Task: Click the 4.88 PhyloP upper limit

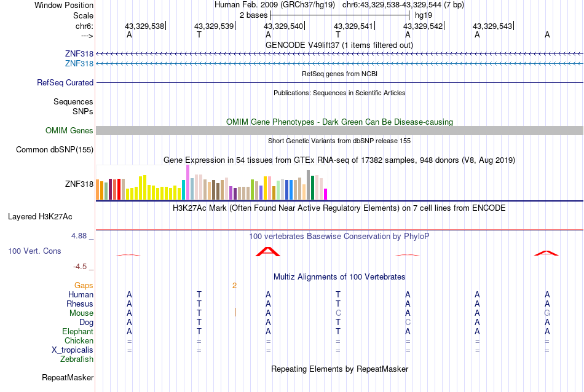Action: click(x=79, y=236)
